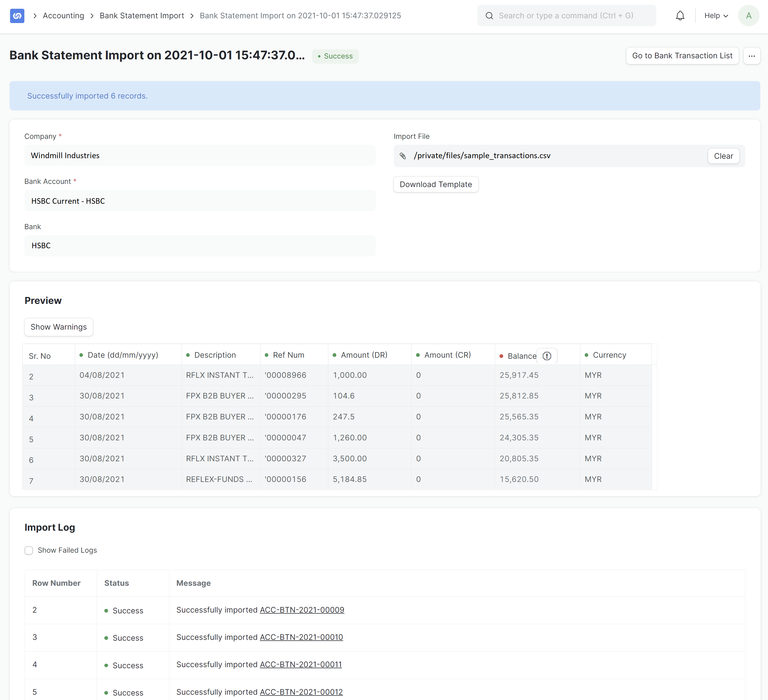Select amount 247.5 cell
This screenshot has height=700, width=768.
369,417
